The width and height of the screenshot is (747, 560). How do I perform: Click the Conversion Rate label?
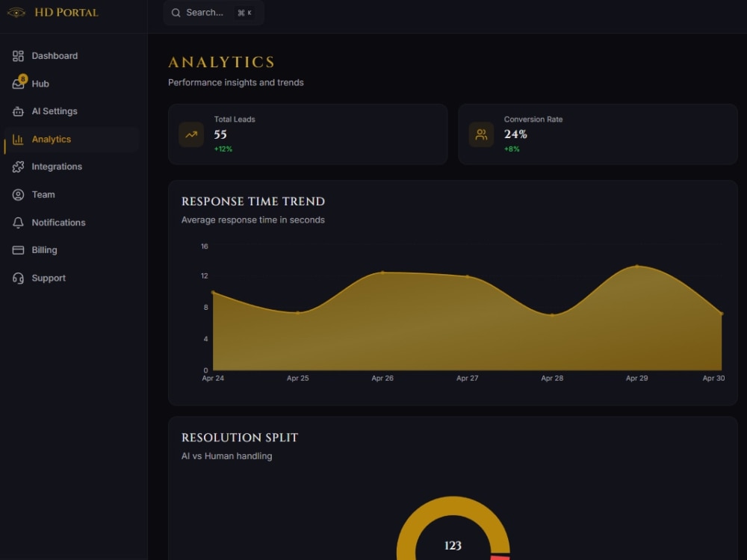[533, 119]
